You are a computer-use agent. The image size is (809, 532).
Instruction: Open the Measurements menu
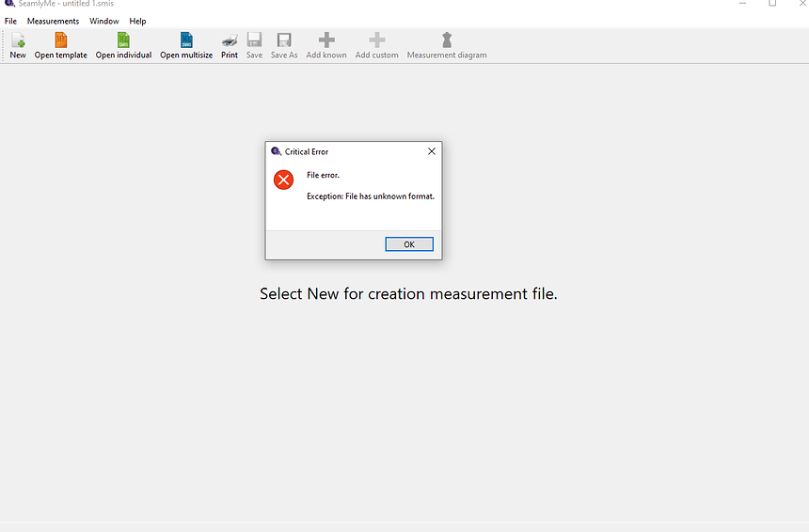pyautogui.click(x=53, y=21)
